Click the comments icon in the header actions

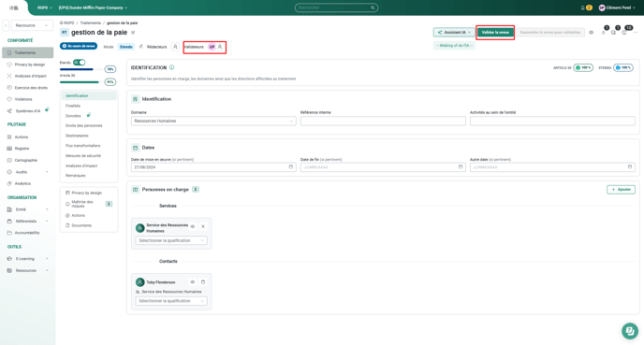[x=614, y=32]
